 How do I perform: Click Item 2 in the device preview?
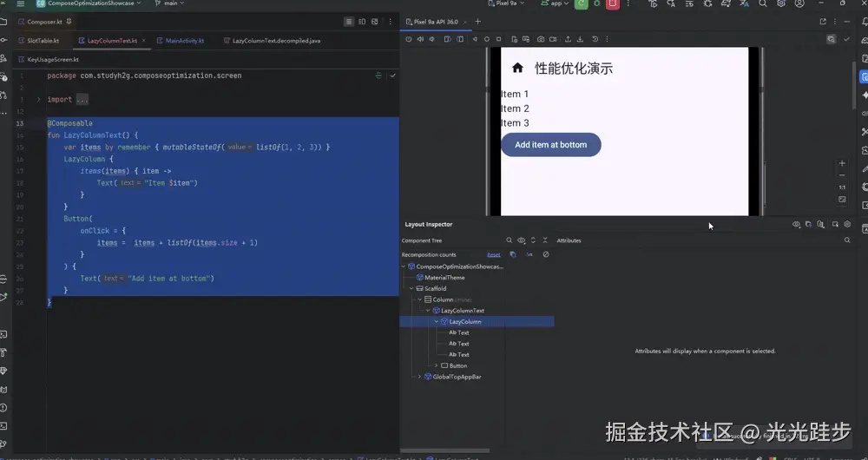tap(515, 108)
